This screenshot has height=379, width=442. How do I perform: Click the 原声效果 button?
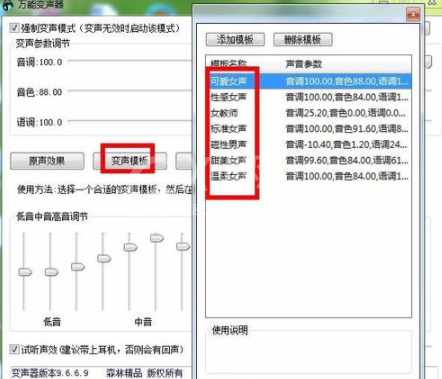pyautogui.click(x=47, y=161)
